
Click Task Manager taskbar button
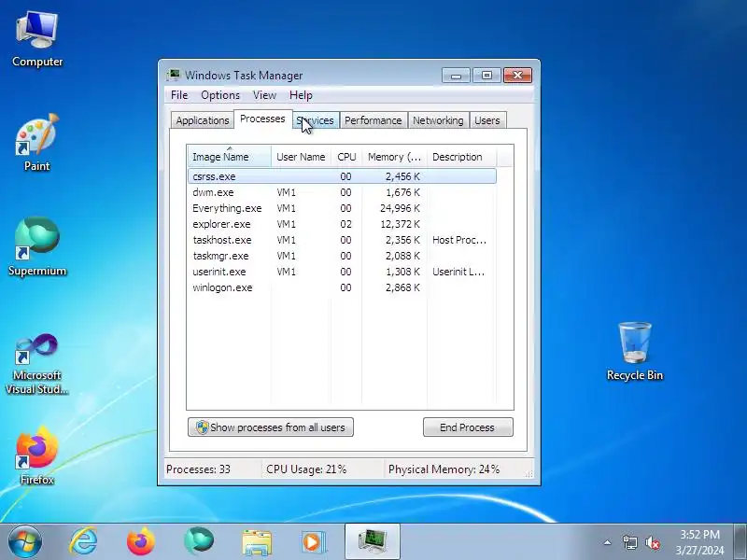click(x=372, y=541)
